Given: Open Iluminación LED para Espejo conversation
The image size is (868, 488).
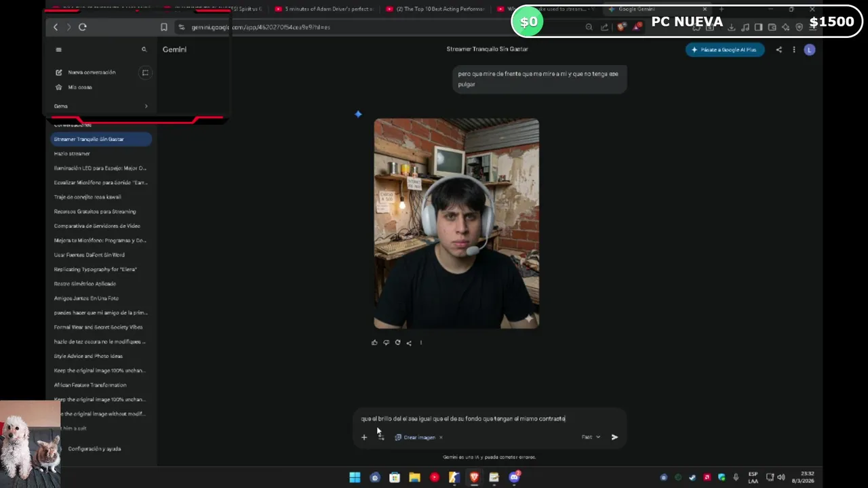Looking at the screenshot, I should (102, 168).
